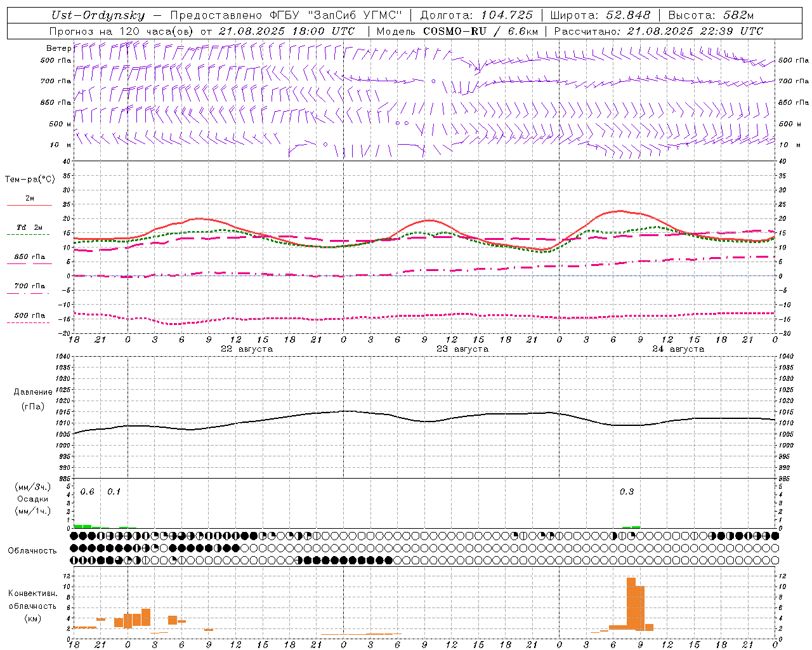Click the green precipitation bar under "0.3"
Viewport: 812px width, 650px height.
pyautogui.click(x=631, y=527)
